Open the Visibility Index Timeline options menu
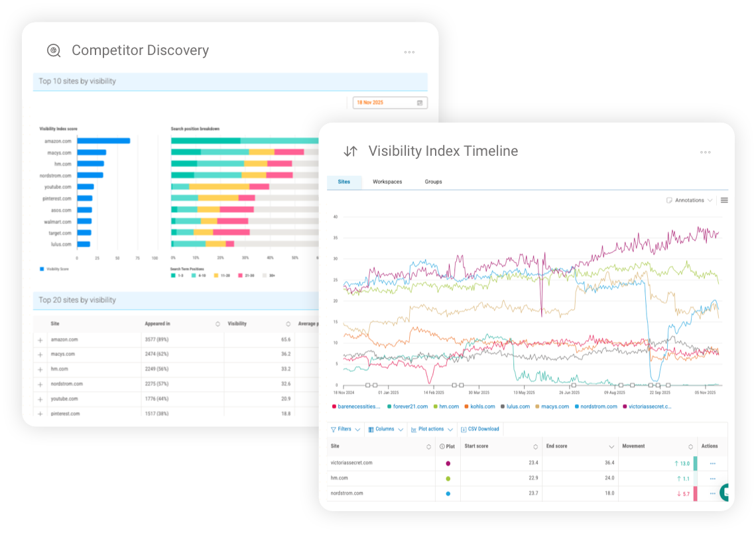This screenshot has height=533, width=756. coord(705,152)
